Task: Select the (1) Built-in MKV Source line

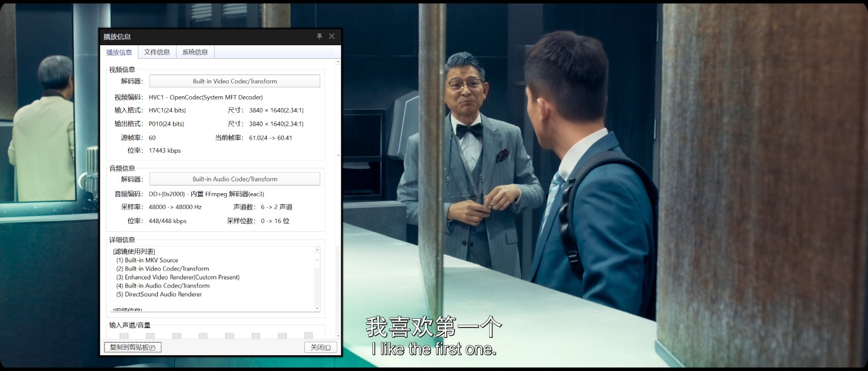Action: coord(147,260)
